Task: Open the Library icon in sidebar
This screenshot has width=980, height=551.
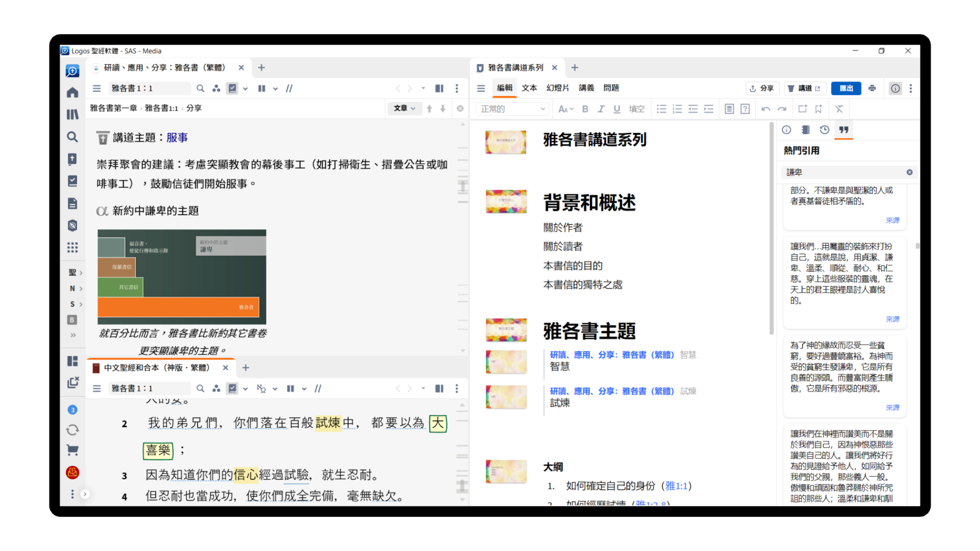Action: point(72,114)
